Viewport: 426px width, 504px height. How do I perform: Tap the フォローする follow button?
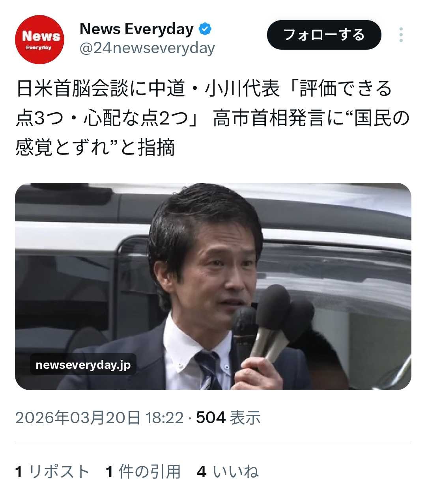(x=324, y=35)
